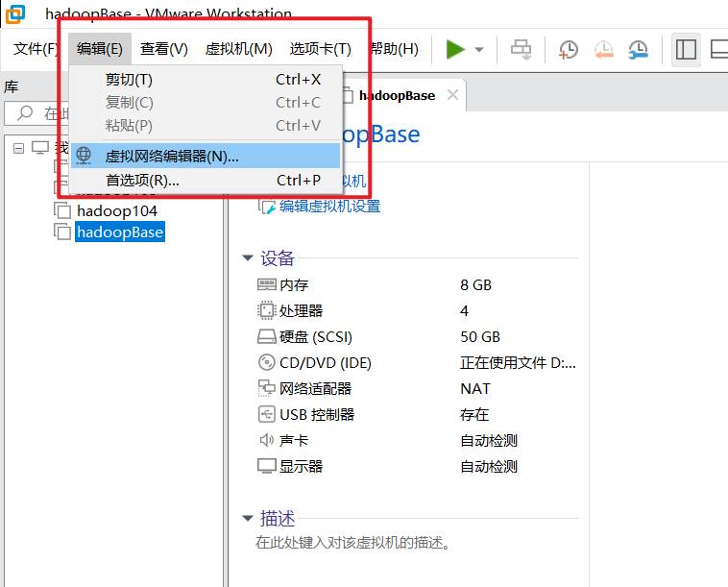Click the globe icon beside 虚拟网络编辑器
The width and height of the screenshot is (728, 587).
pyautogui.click(x=84, y=156)
